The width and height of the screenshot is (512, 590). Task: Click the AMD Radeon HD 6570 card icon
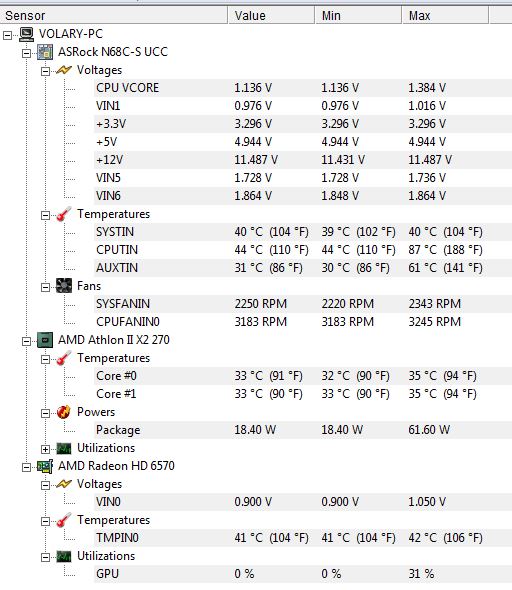(x=45, y=467)
